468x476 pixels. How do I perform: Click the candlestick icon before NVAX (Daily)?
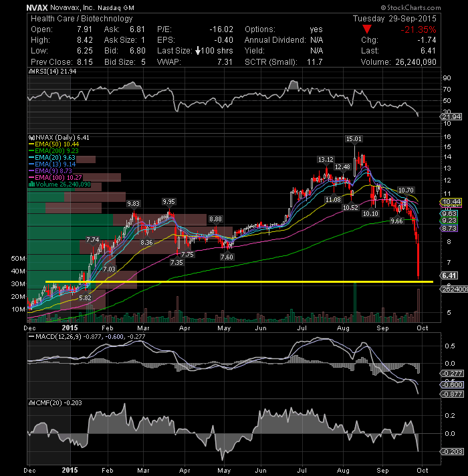[x=31, y=138]
